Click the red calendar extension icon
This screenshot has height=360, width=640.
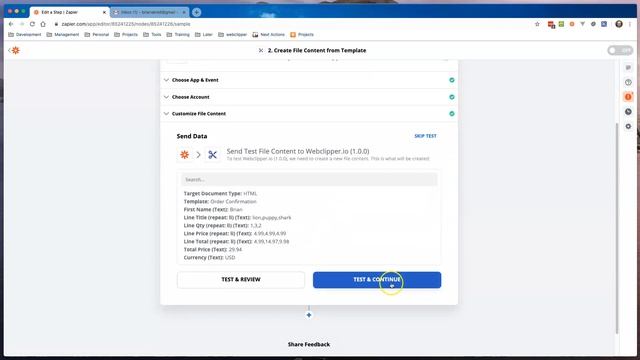pyautogui.click(x=551, y=24)
